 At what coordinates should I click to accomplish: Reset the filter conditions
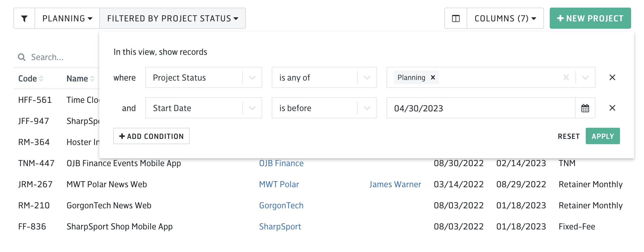[568, 136]
